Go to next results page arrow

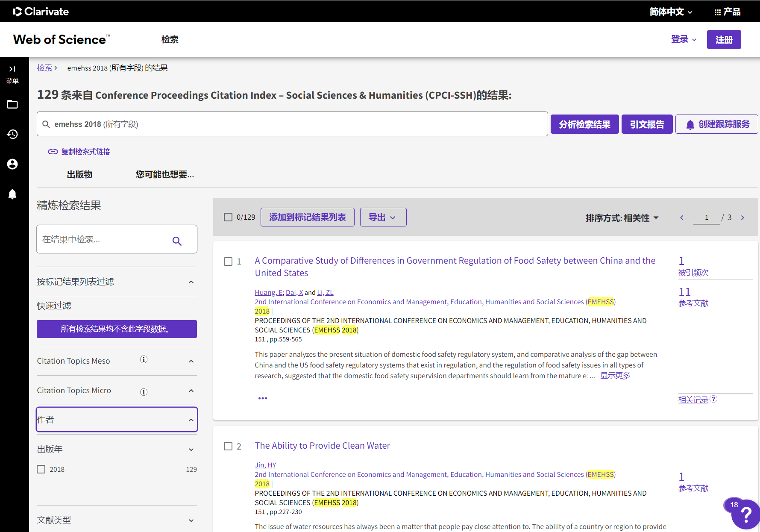click(x=742, y=218)
